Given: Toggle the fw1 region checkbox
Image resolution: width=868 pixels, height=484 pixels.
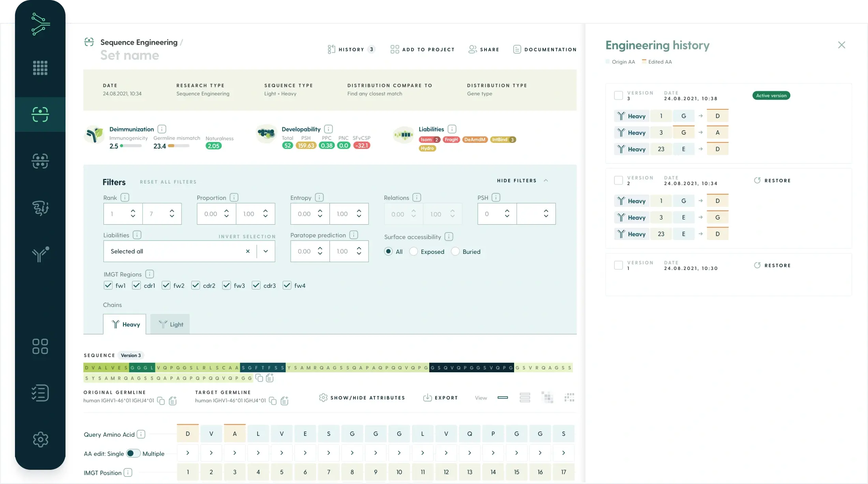Looking at the screenshot, I should tap(108, 285).
